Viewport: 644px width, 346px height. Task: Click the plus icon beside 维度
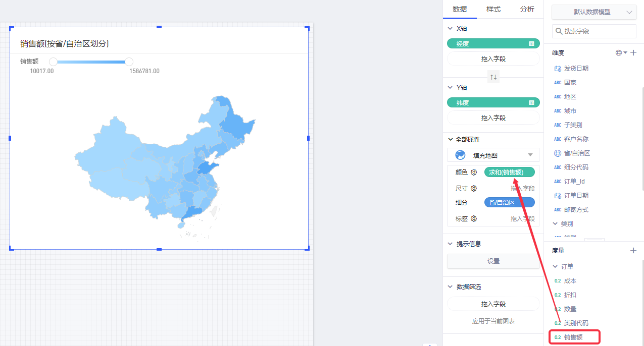click(634, 53)
